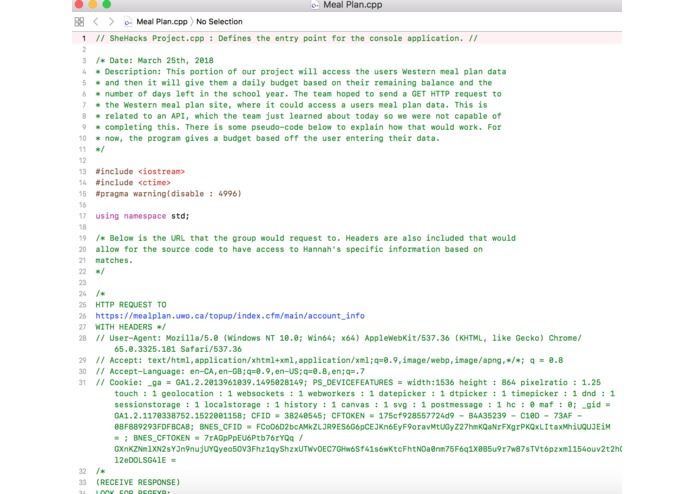Click the #include <iostream> line
This screenshot has height=494, width=695.
(140, 171)
